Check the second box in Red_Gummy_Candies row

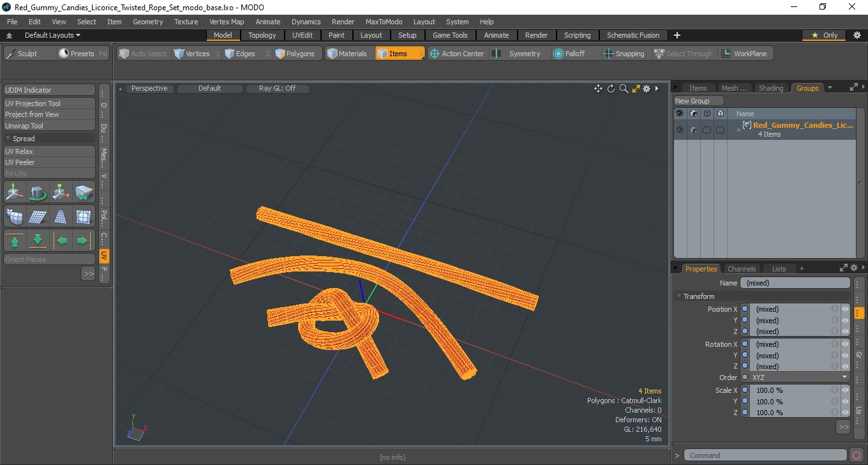720,130
